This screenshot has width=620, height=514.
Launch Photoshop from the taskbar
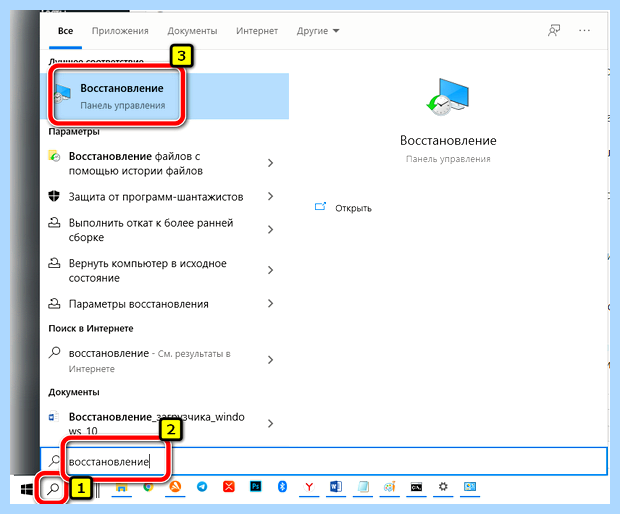pyautogui.click(x=256, y=487)
